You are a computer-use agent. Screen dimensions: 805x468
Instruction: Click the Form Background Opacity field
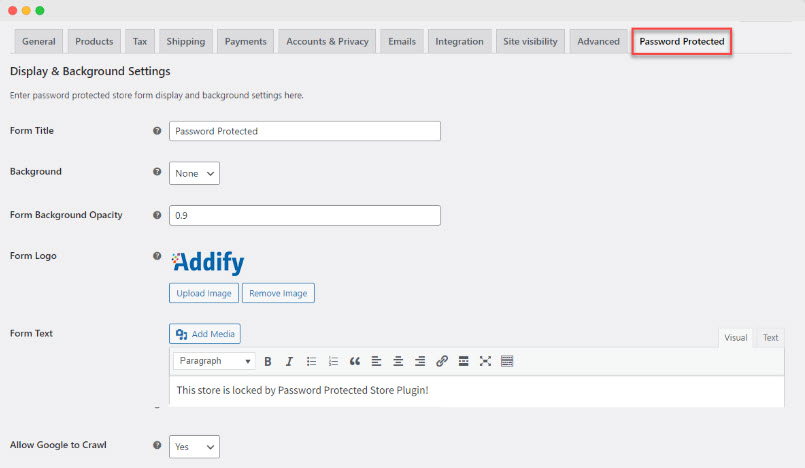[305, 215]
